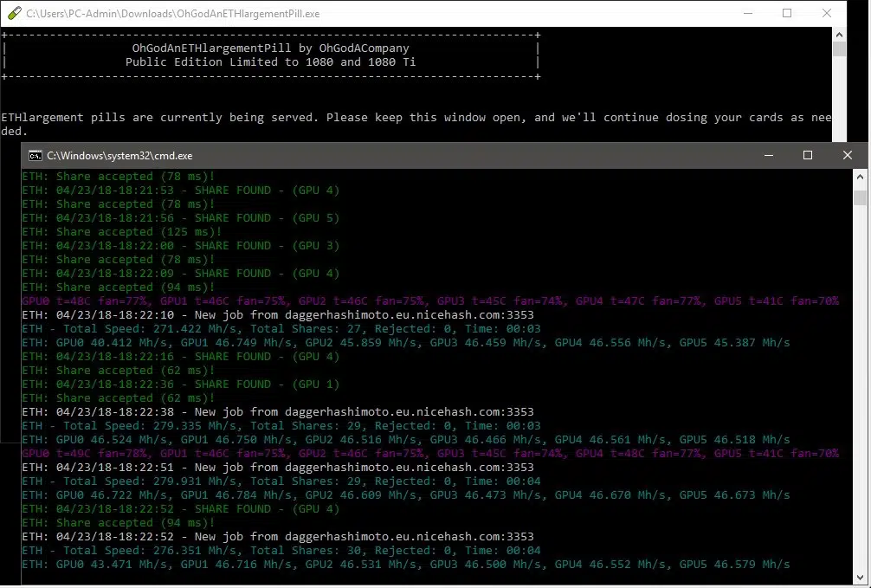Image resolution: width=871 pixels, height=588 pixels.
Task: Click scroll up arrow in cmd.exe scrollbar
Action: [x=860, y=178]
